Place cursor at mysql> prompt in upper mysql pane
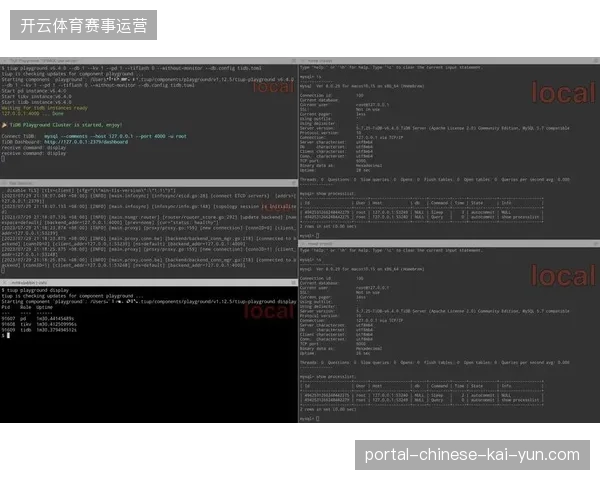600x480 pixels. 318,236
